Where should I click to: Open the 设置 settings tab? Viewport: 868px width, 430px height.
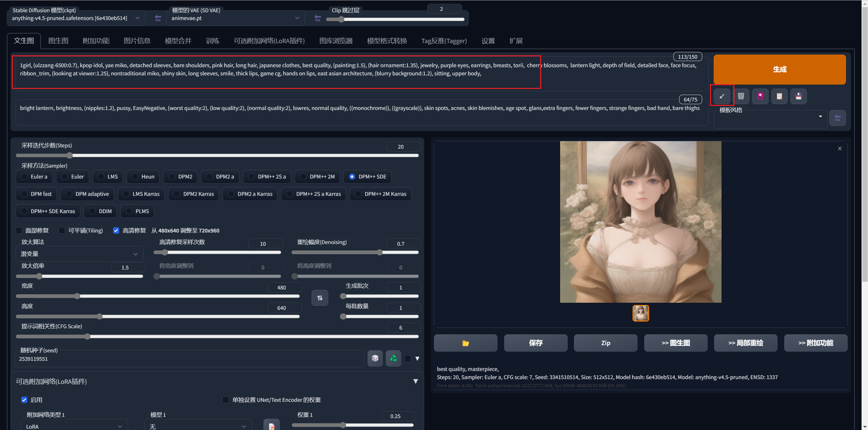[488, 41]
